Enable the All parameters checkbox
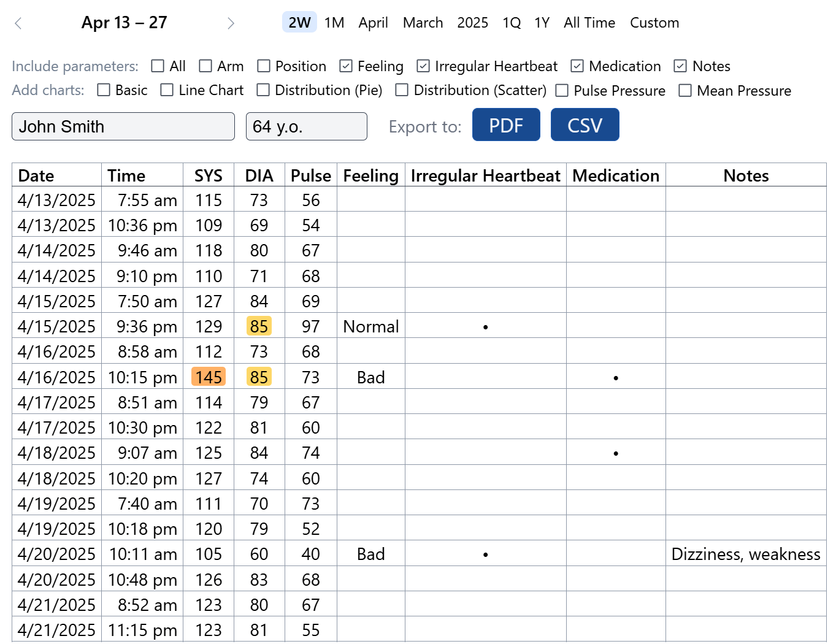836x644 pixels. [x=158, y=66]
